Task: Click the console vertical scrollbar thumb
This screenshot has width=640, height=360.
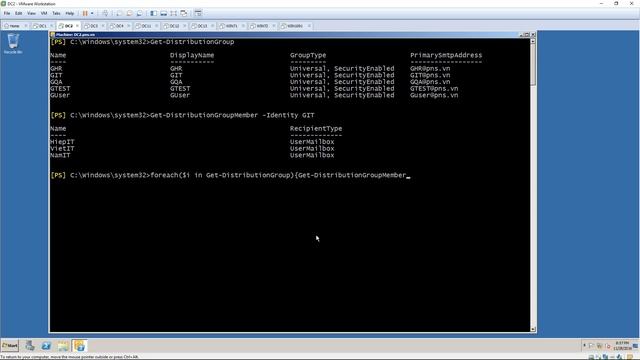Action: tap(533, 64)
